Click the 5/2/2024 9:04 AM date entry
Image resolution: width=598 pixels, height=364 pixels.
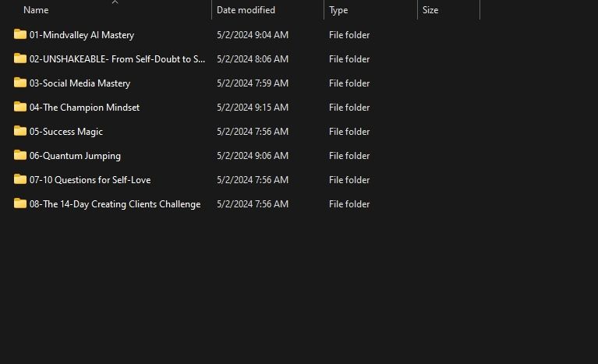[x=252, y=35]
